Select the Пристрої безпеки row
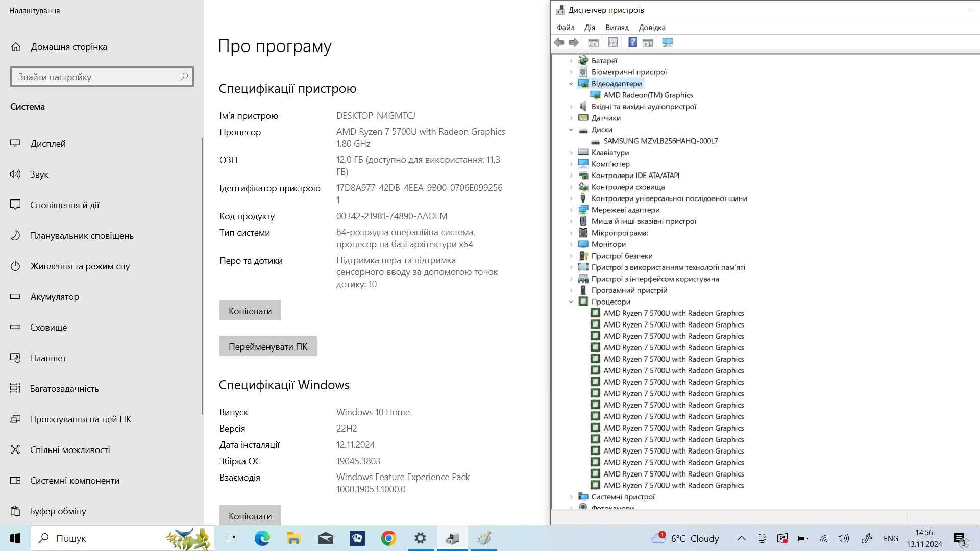 (x=616, y=256)
